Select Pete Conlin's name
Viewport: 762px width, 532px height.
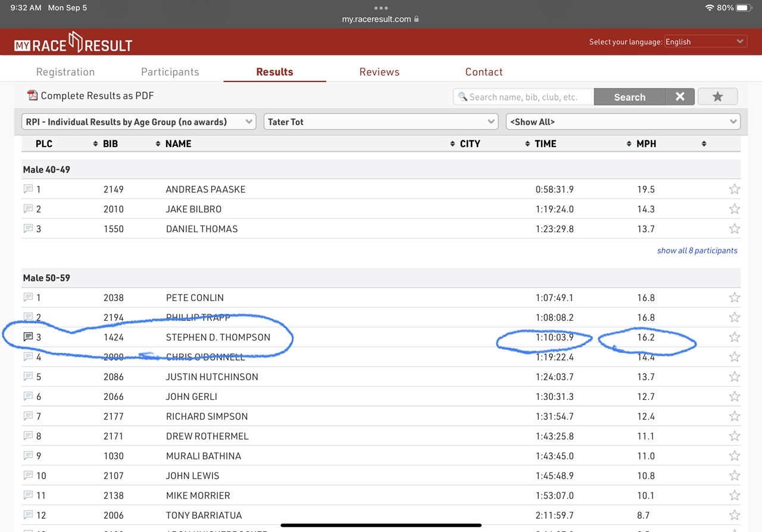tap(195, 298)
